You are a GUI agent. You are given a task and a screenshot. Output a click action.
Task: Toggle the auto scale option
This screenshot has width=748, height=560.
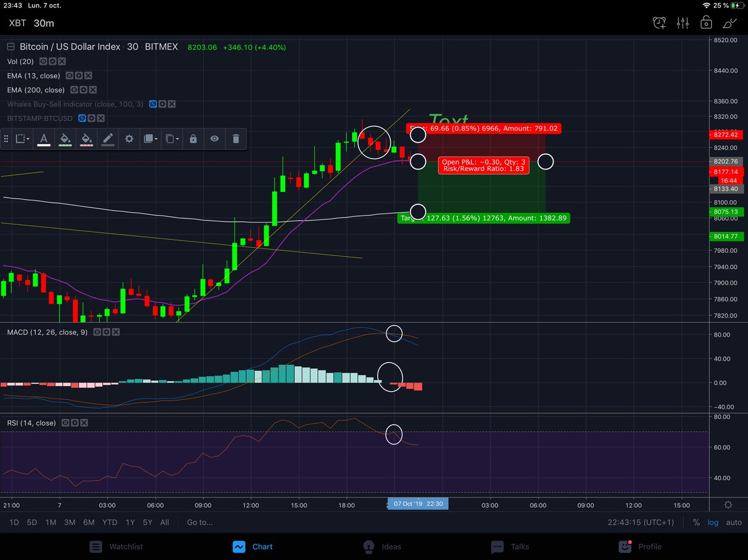coord(734,522)
